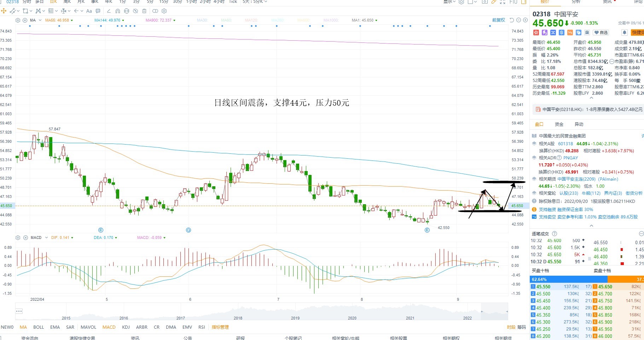Click the zoom-out minus icon above chart

518,20
